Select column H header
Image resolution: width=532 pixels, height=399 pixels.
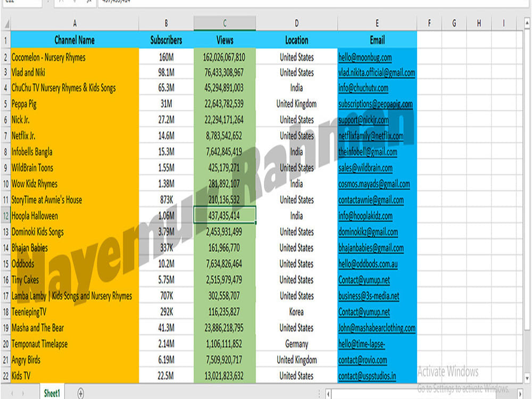(479, 23)
